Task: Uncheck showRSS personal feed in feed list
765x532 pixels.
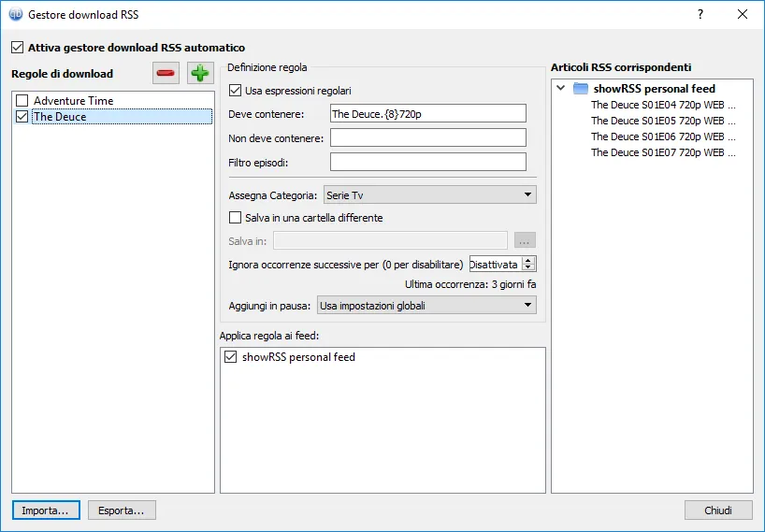Action: point(231,357)
